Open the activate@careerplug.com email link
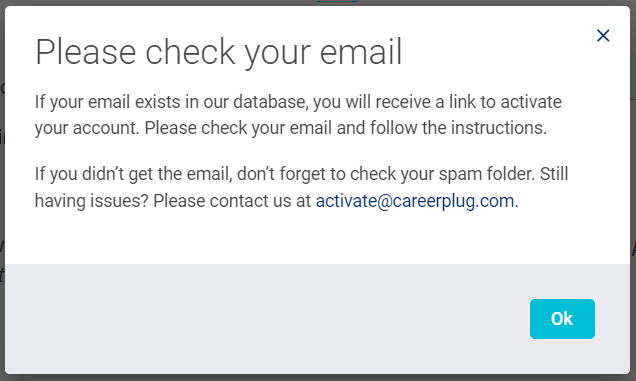 pos(415,201)
